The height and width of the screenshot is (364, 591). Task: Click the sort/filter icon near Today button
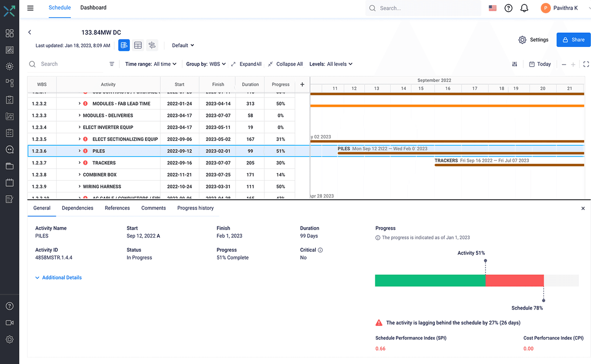pyautogui.click(x=515, y=64)
